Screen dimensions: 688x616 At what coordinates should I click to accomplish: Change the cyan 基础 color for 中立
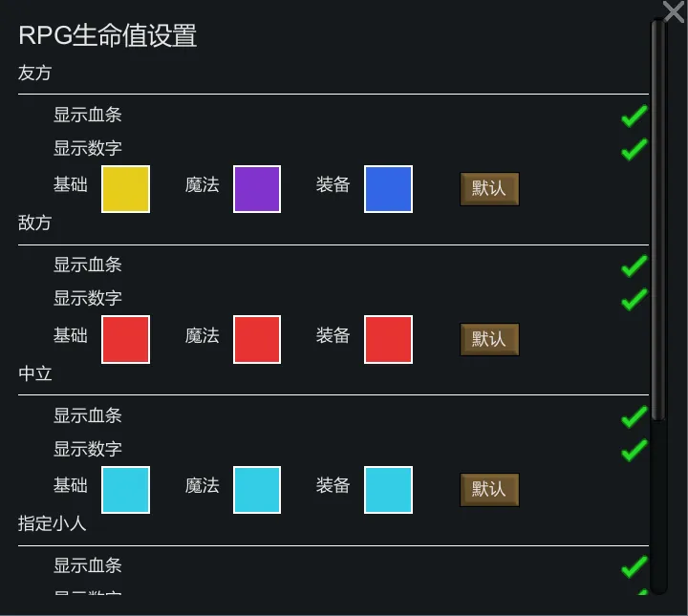pyautogui.click(x=126, y=490)
